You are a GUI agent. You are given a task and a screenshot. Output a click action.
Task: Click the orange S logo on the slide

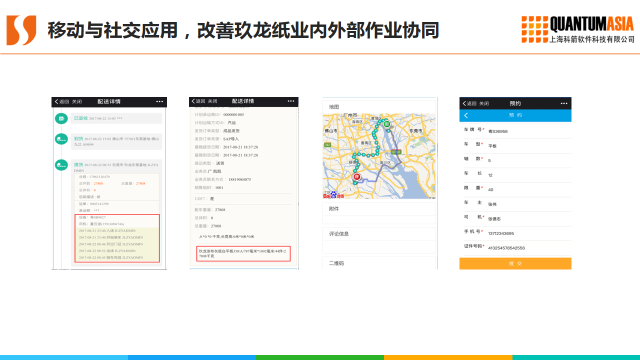21,30
